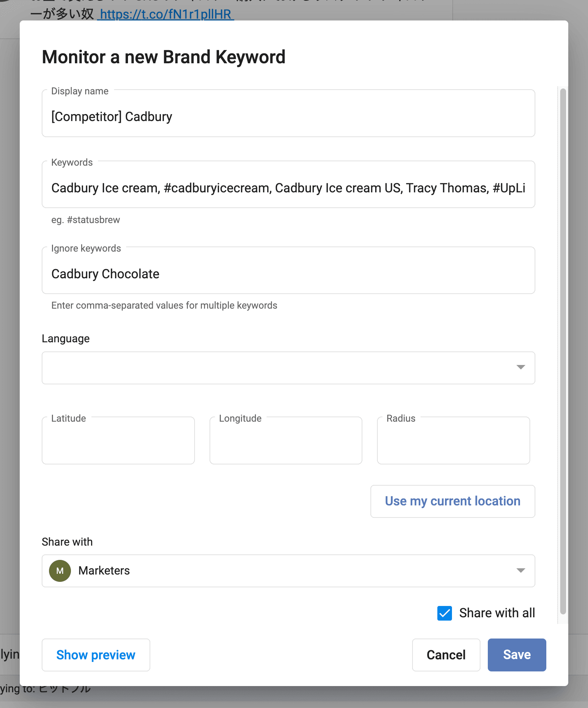Open the Language dropdown

(288, 368)
